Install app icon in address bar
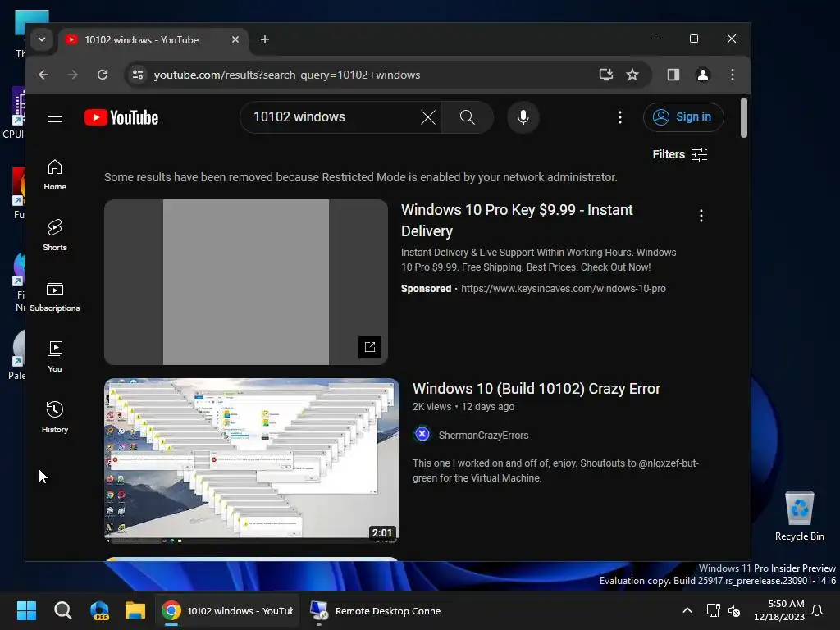Image resolution: width=840 pixels, height=630 pixels. pos(605,75)
